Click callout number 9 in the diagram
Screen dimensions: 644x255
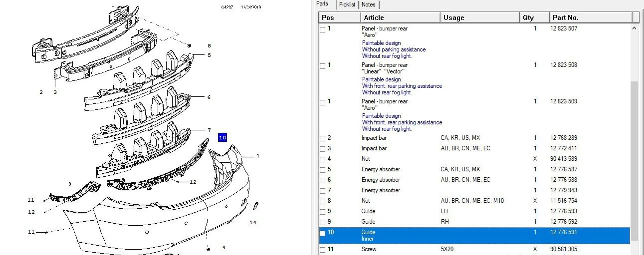(70, 184)
